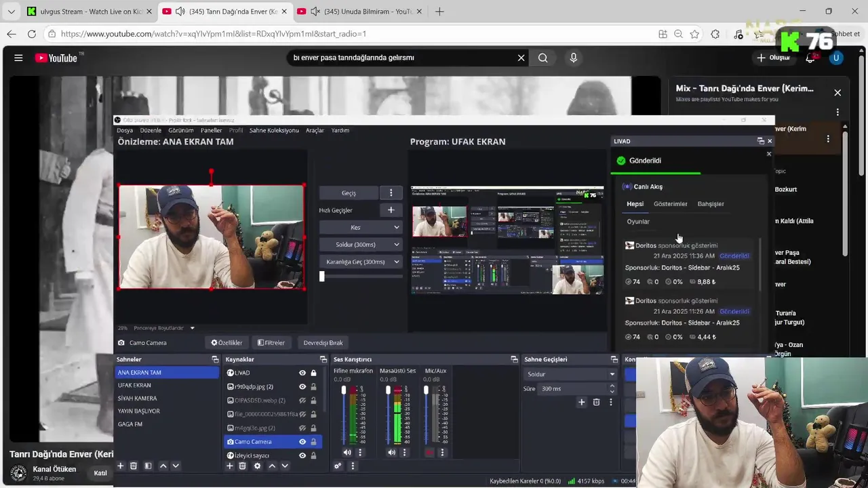The image size is (868, 488).
Task: Toggle lock on Camo Camera source
Action: pos(313,442)
